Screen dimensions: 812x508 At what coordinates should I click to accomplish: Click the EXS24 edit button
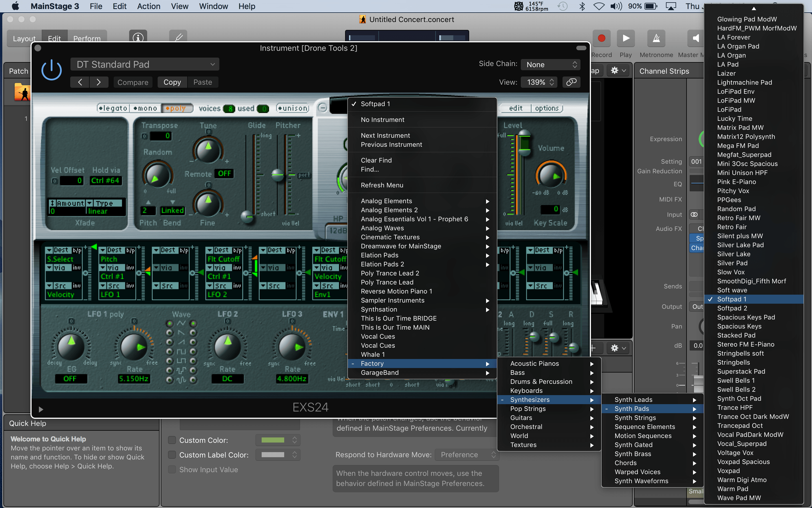point(515,108)
